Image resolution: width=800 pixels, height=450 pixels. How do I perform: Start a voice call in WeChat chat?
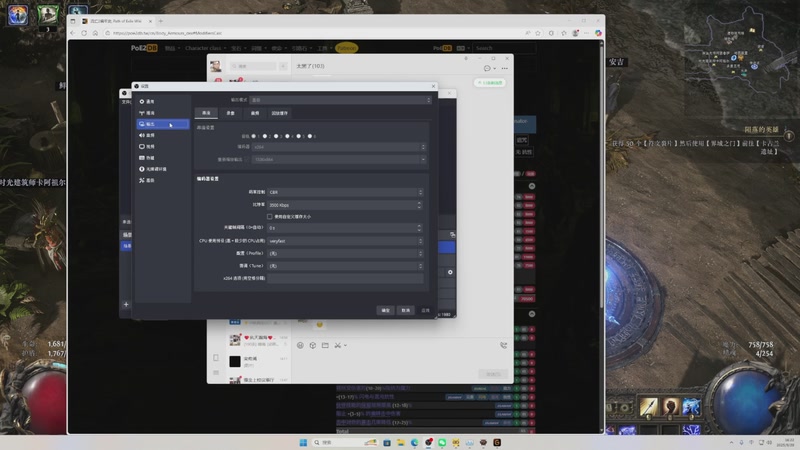[x=504, y=345]
